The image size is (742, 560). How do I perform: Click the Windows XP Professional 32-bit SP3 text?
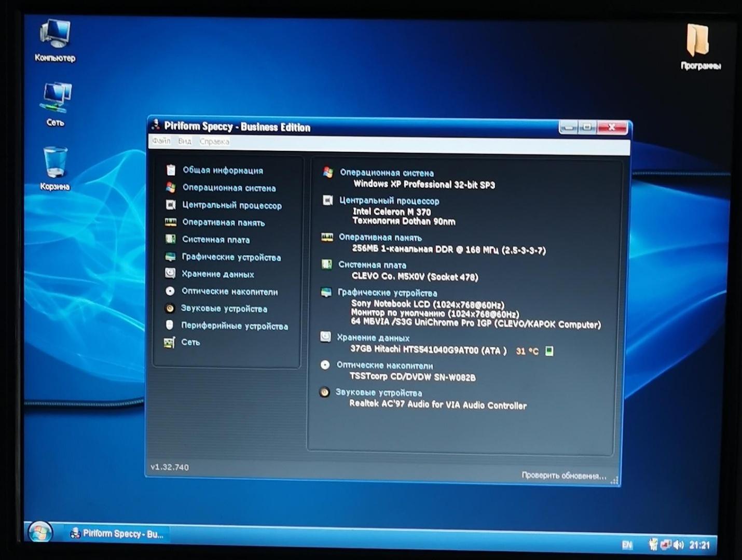424,184
